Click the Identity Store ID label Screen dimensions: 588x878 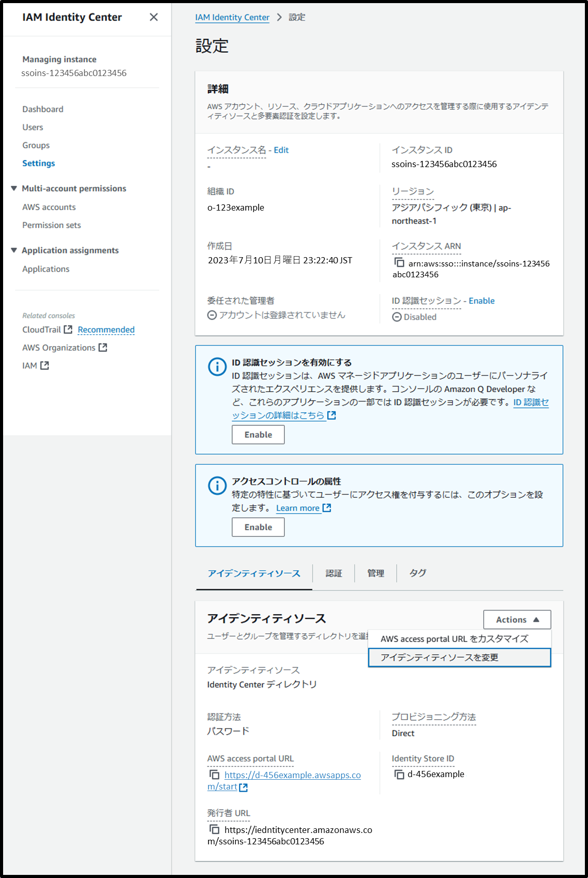click(423, 758)
